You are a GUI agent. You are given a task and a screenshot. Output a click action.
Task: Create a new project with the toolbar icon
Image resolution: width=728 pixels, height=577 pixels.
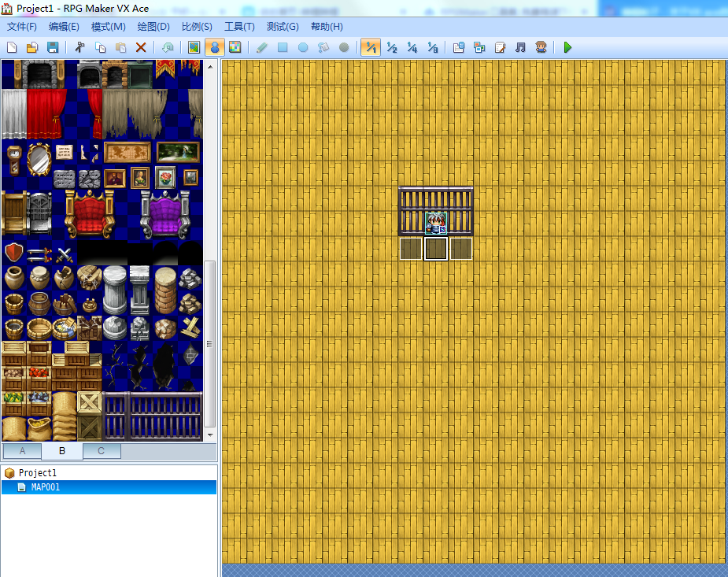pyautogui.click(x=12, y=47)
